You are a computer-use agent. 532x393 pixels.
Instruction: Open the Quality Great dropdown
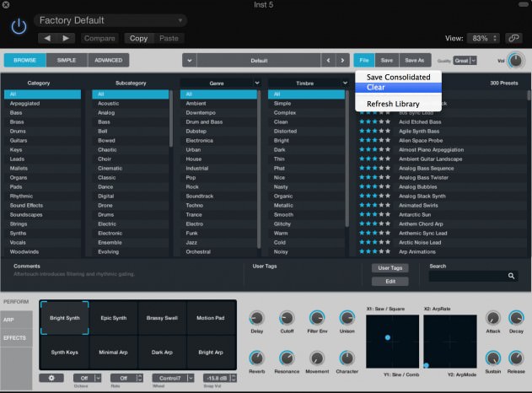(465, 61)
